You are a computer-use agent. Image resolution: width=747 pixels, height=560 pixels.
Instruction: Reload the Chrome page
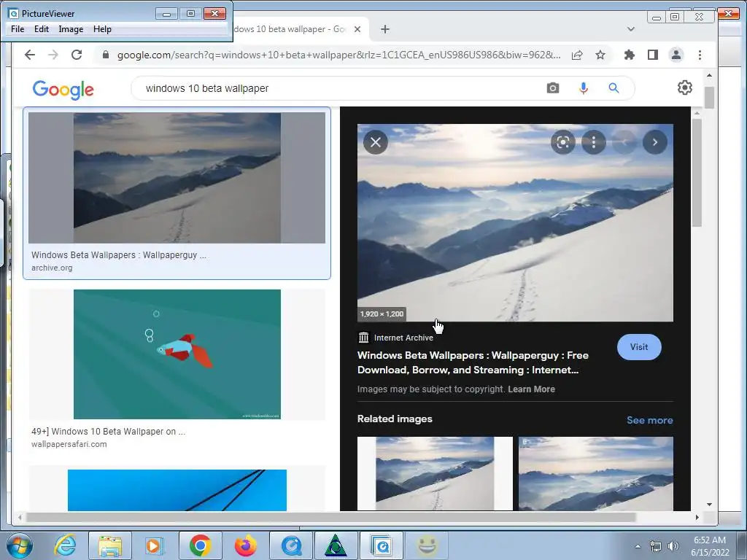76,55
